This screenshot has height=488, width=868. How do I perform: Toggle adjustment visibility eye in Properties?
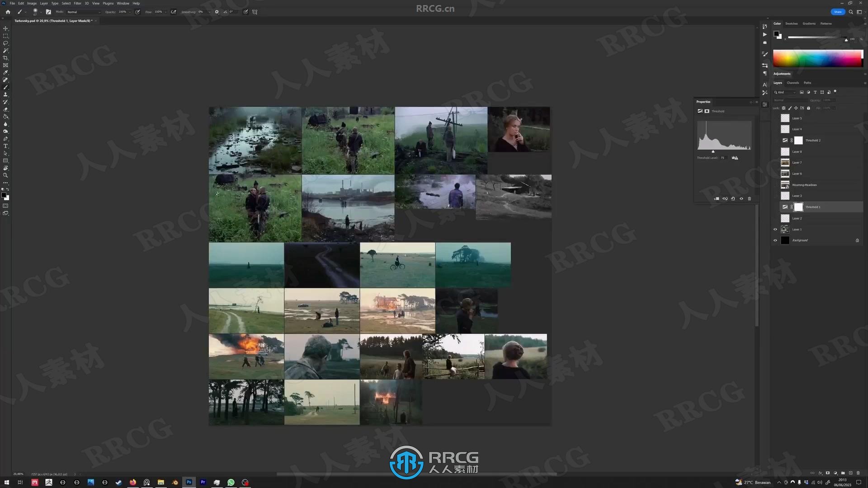741,199
